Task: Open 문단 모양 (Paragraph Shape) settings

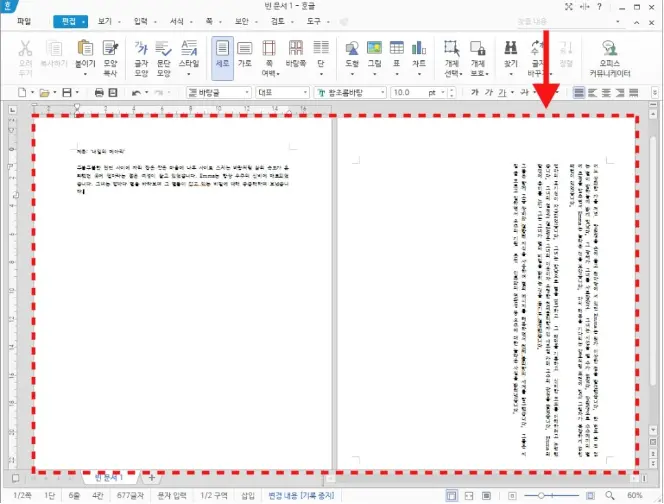Action: 165,53
